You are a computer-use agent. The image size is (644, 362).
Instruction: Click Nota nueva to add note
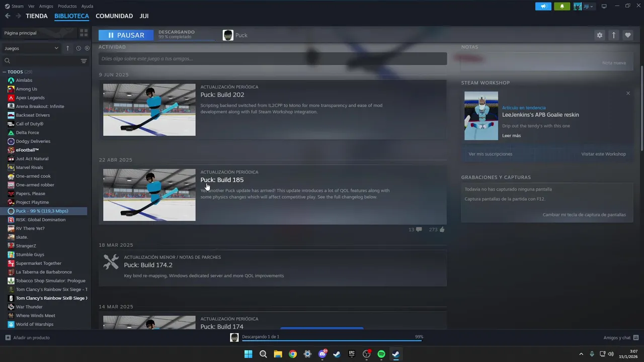[614, 63]
